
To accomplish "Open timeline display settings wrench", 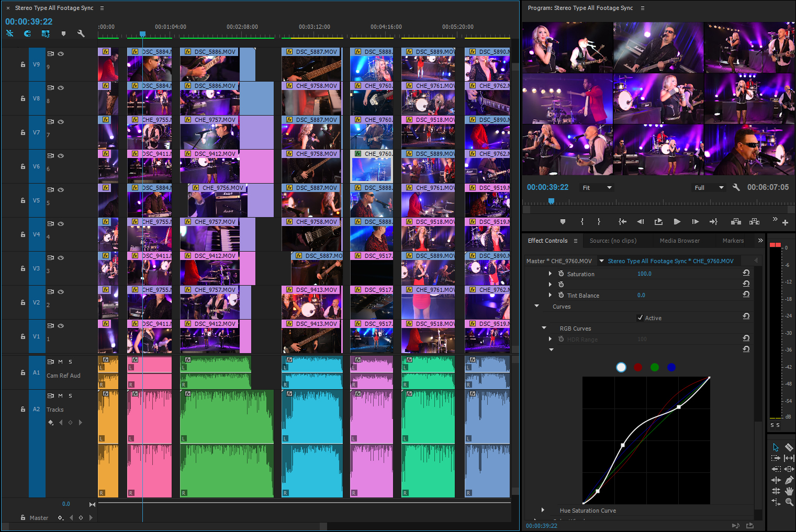I will [x=81, y=33].
